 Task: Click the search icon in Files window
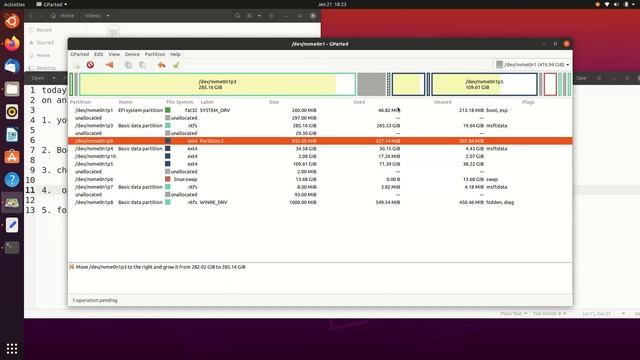click(238, 16)
